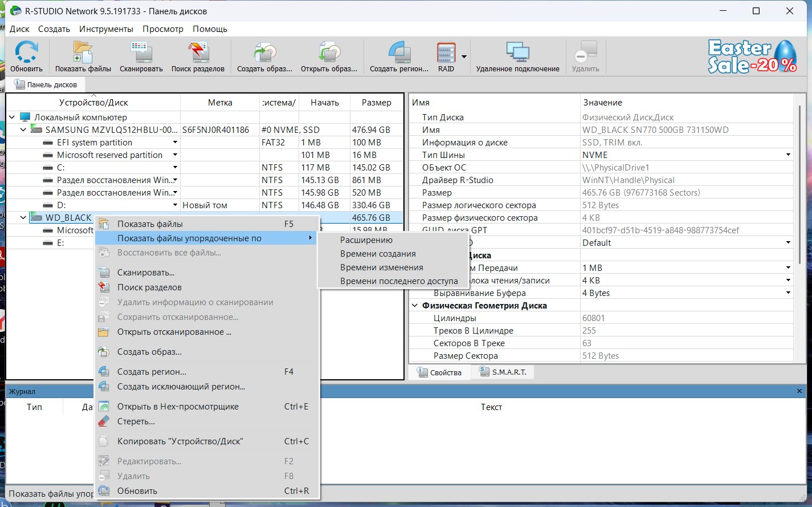Choose Расширению in the sort submenu
This screenshot has height=507, width=812.
tap(366, 240)
